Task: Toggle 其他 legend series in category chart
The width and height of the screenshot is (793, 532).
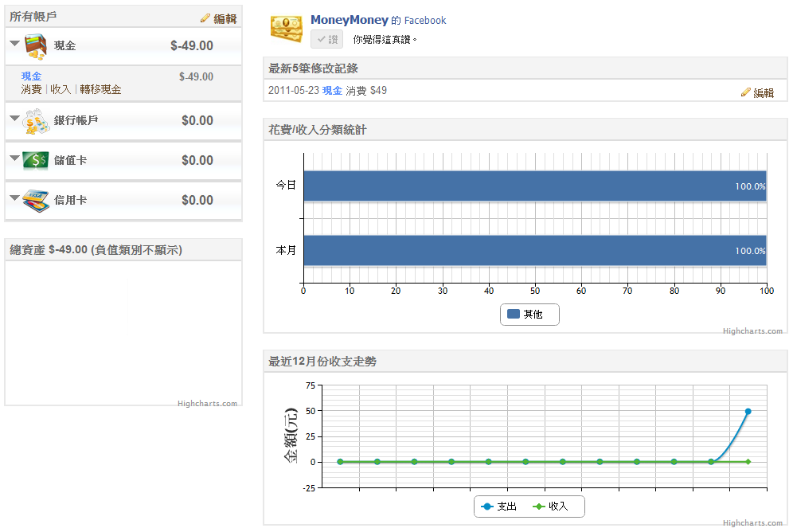Action: pyautogui.click(x=529, y=315)
